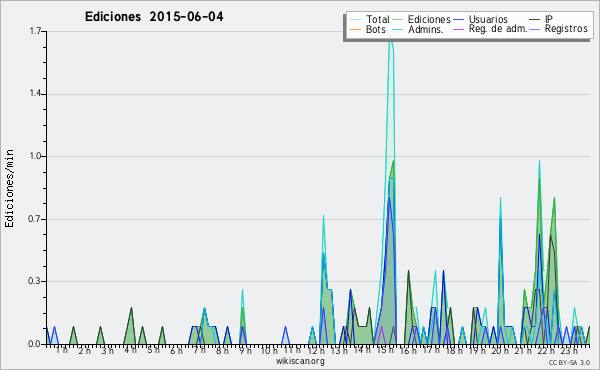Click the blue Usuarios legend line swatch
Image resolution: width=600 pixels, height=370 pixels.
458,20
